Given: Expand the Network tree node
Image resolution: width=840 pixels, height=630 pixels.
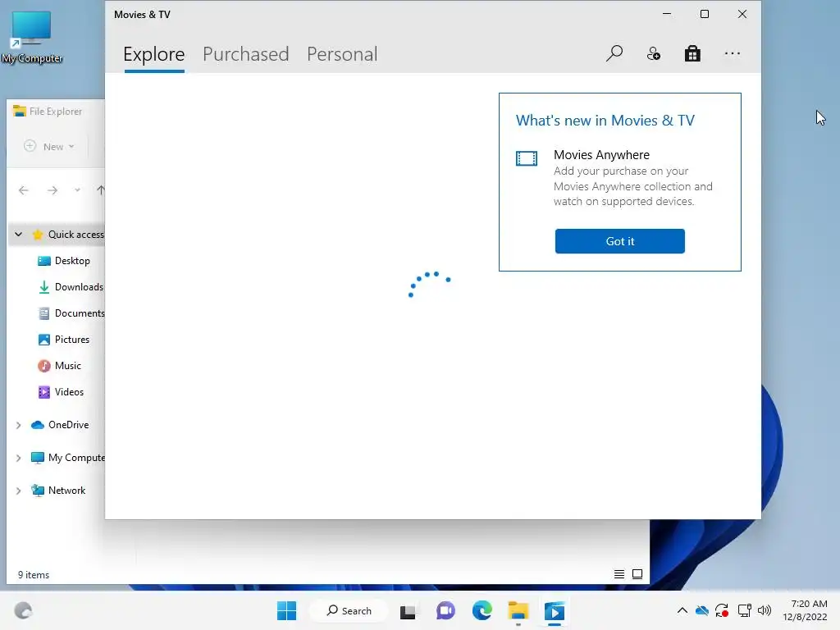Looking at the screenshot, I should pos(18,491).
